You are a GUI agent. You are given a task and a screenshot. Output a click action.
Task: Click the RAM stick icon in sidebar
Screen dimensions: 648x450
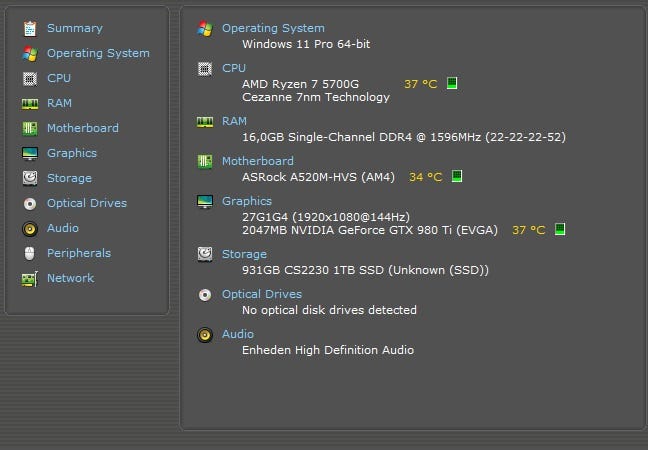tap(29, 103)
